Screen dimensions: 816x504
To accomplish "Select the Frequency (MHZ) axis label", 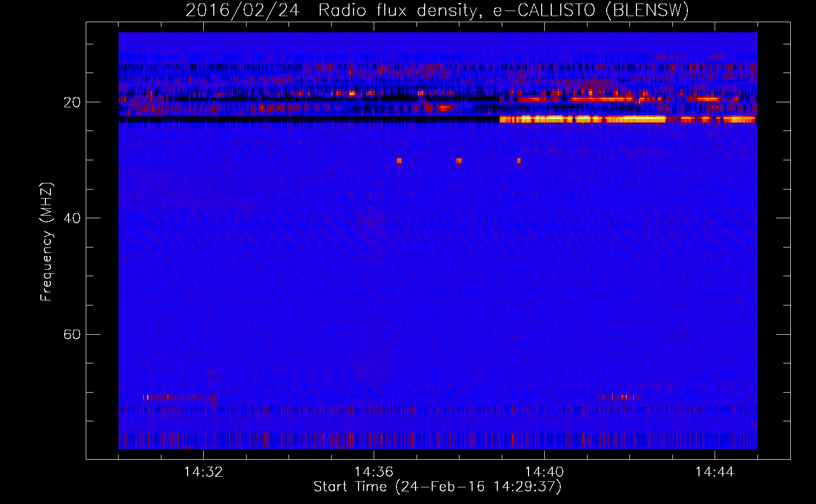I will [x=46, y=242].
